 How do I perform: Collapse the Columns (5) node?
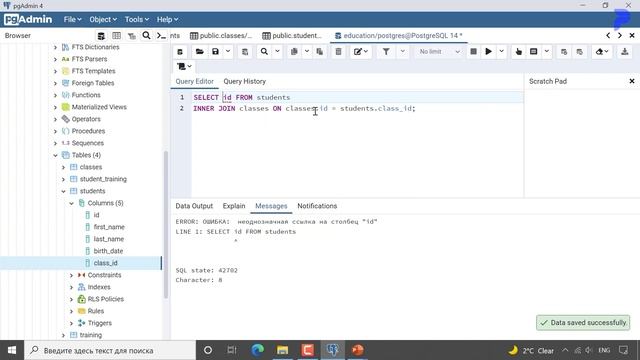[71, 203]
